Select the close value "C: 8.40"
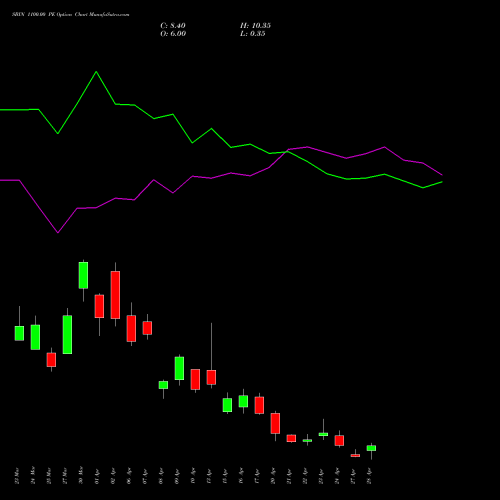This screenshot has height=500, width=500. [x=173, y=26]
